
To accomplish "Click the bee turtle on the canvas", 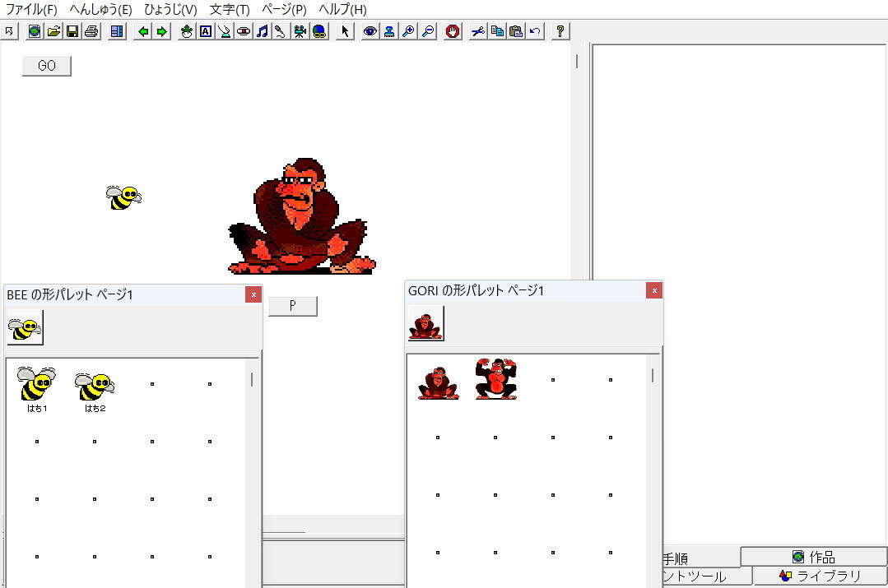I will 123,197.
